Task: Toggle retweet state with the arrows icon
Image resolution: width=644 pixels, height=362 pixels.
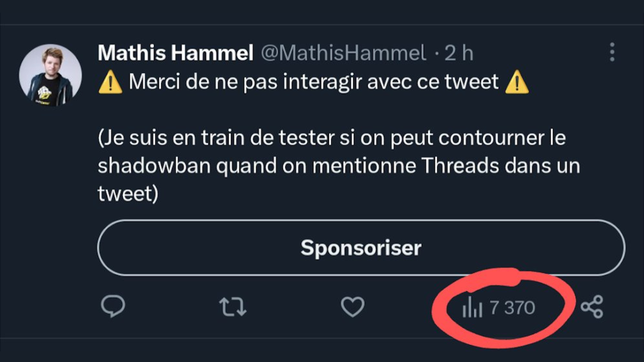Action: coord(233,308)
